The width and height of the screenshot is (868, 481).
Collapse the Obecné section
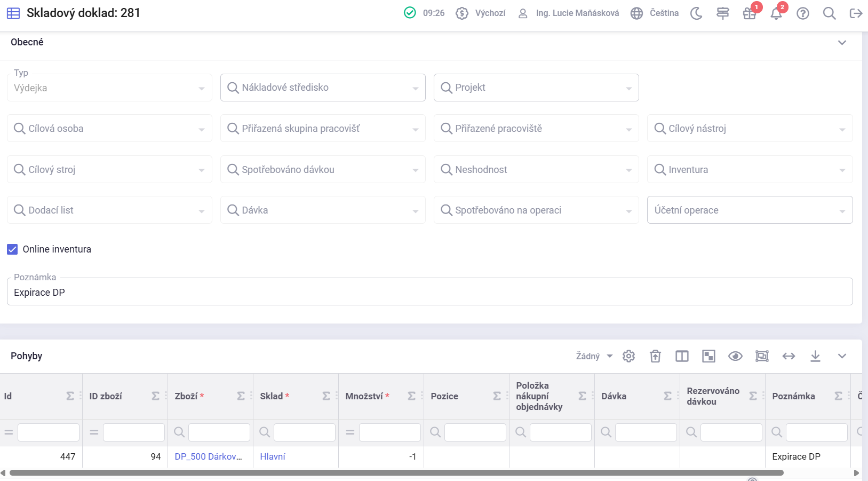pos(842,43)
